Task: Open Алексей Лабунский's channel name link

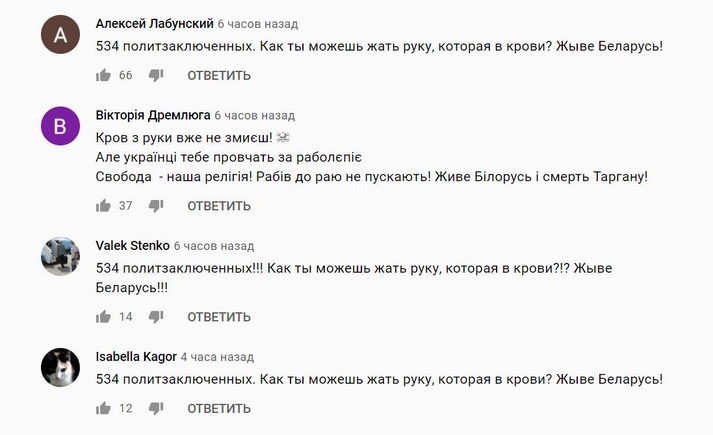Action: click(x=154, y=24)
